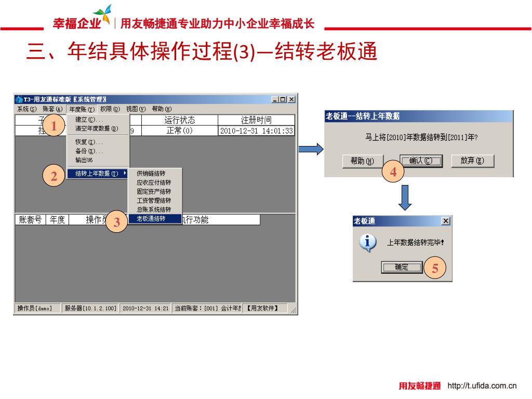Click status bar 当前账套：[001] entry
532x399 pixels.
tap(207, 308)
